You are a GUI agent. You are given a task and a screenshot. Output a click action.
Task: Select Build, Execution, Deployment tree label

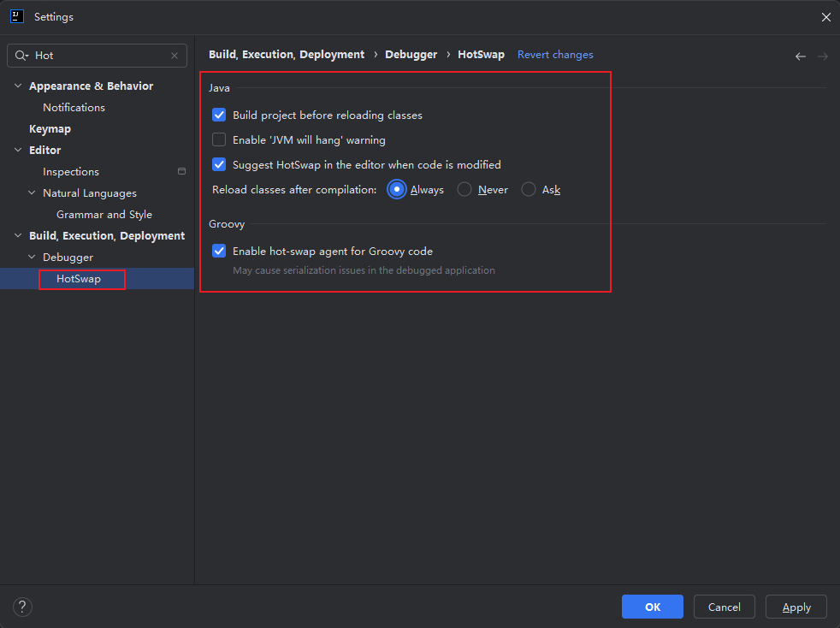(107, 236)
